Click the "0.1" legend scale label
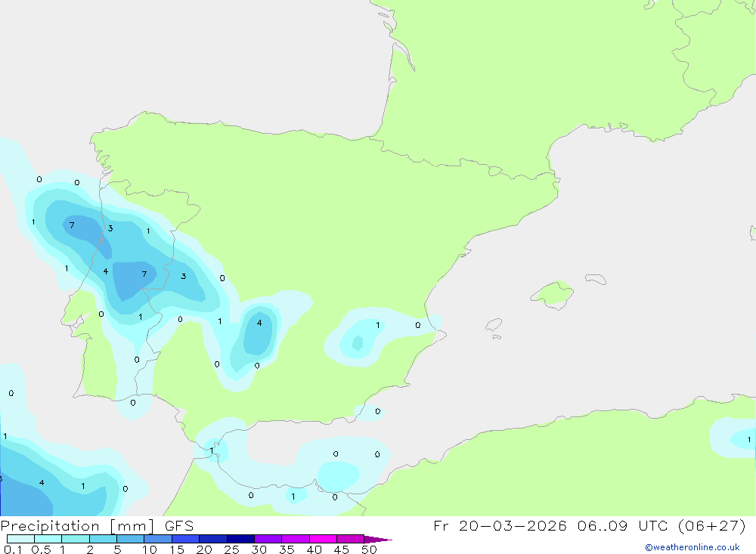This screenshot has width=756, height=554. pyautogui.click(x=13, y=549)
